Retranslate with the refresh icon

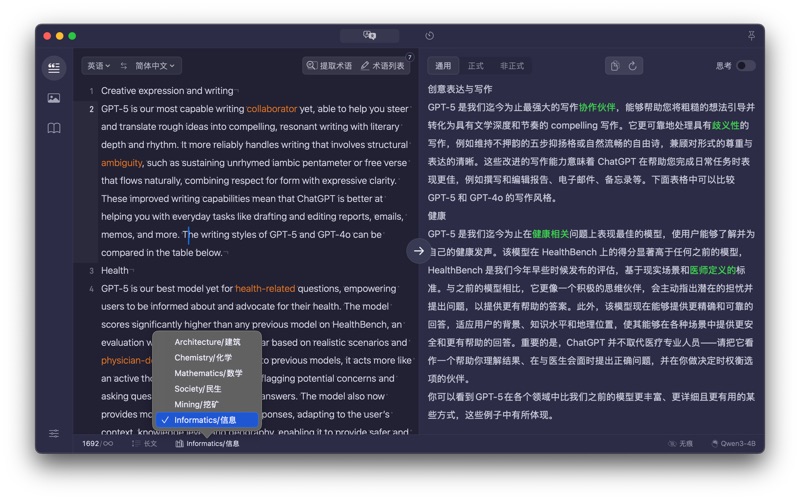point(632,66)
